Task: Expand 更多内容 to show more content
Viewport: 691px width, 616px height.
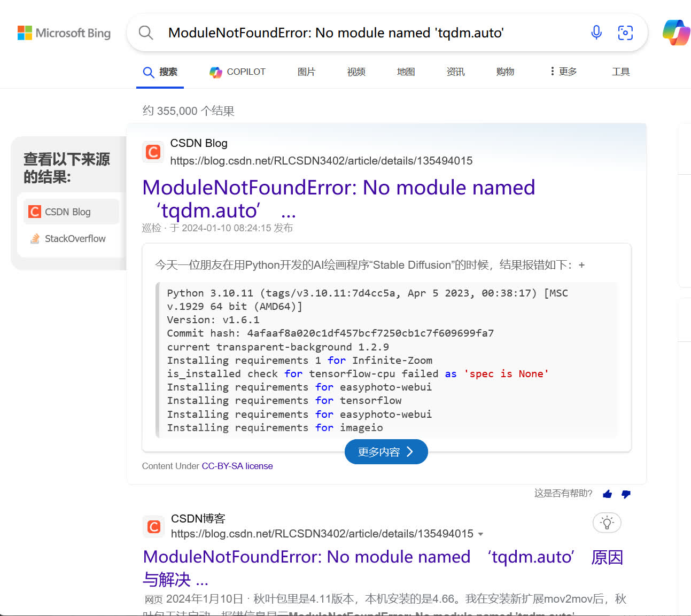Action: pyautogui.click(x=386, y=452)
